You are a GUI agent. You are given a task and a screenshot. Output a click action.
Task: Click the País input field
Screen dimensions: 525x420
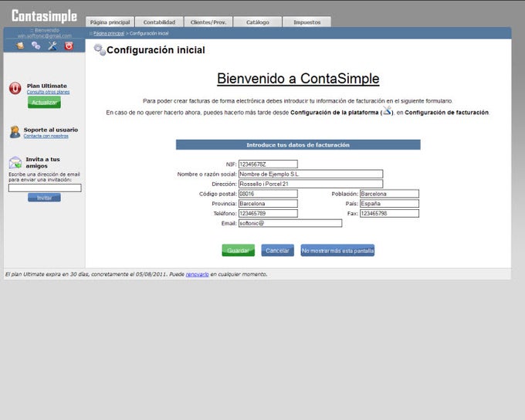(x=389, y=203)
